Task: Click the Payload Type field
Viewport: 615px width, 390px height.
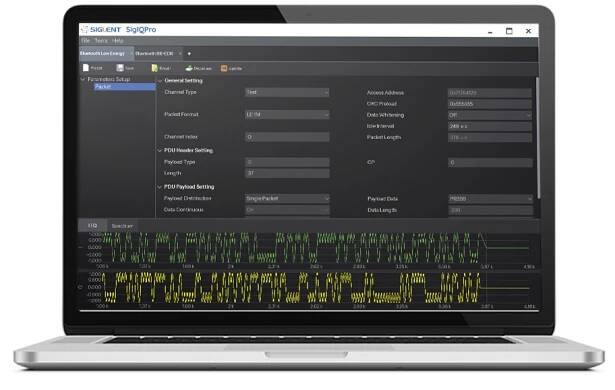Action: click(287, 162)
